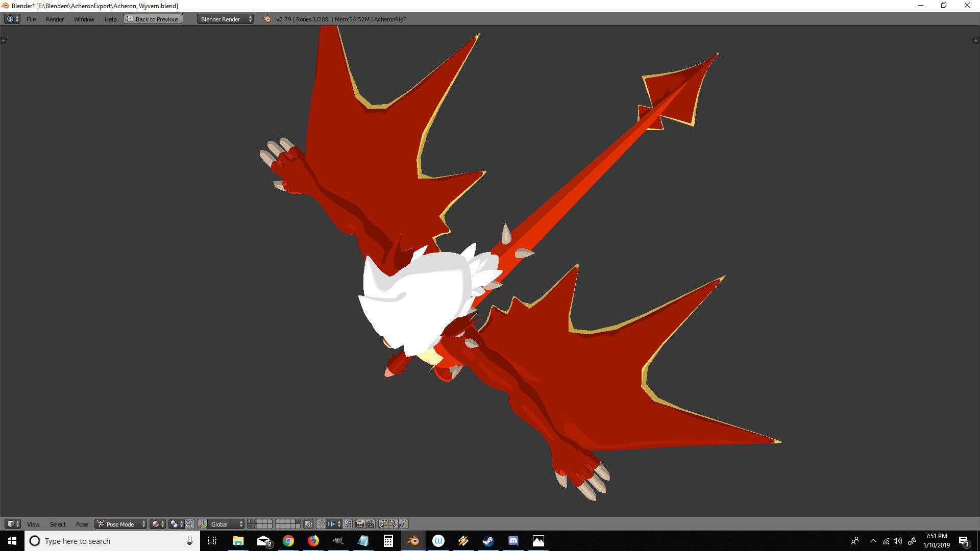This screenshot has width=980, height=551.
Task: Click the People icon in system tray
Action: [x=855, y=541]
